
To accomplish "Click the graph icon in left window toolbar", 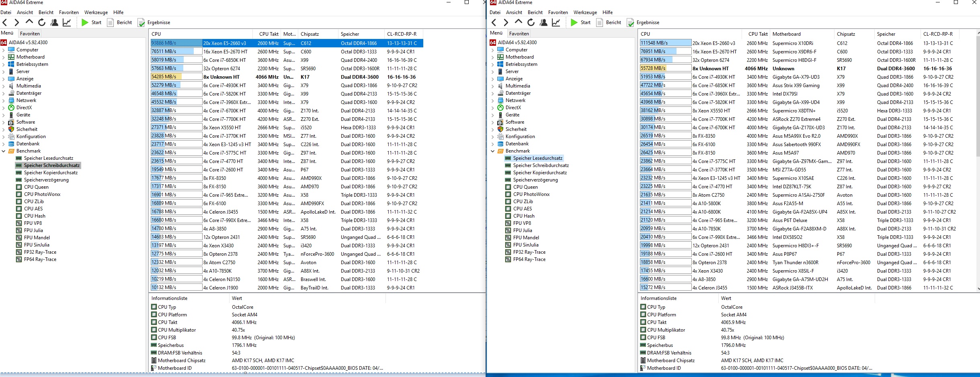I will click(67, 22).
